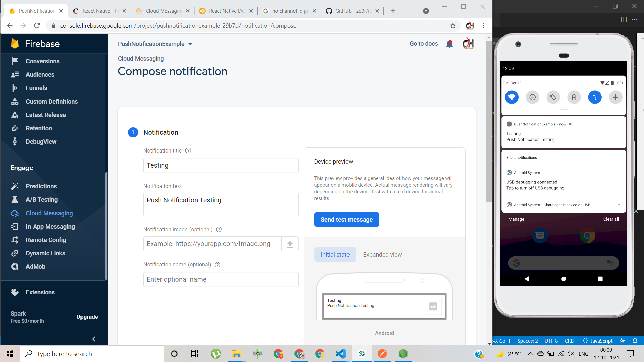Open Latest Release section
This screenshot has width=644, height=362.
coord(46,115)
